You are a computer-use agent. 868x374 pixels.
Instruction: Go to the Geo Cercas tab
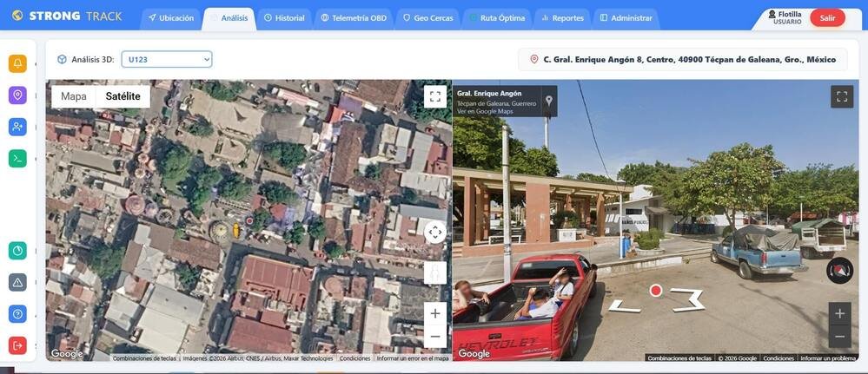point(427,18)
